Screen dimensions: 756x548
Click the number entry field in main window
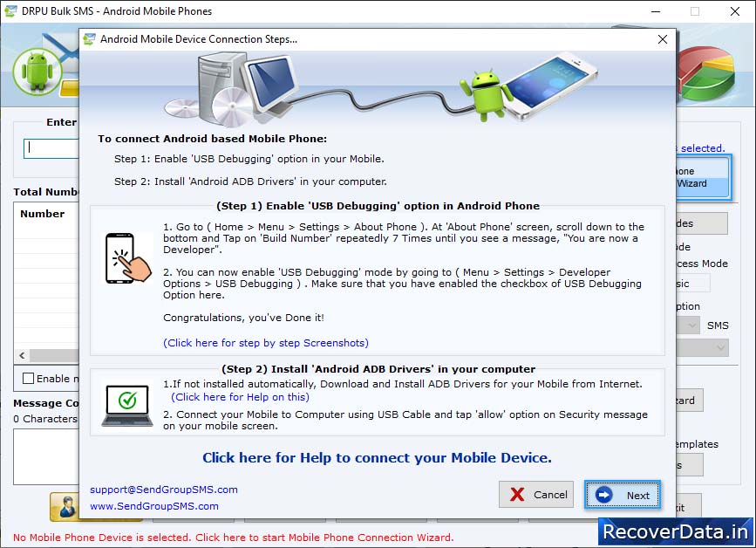[x=51, y=148]
